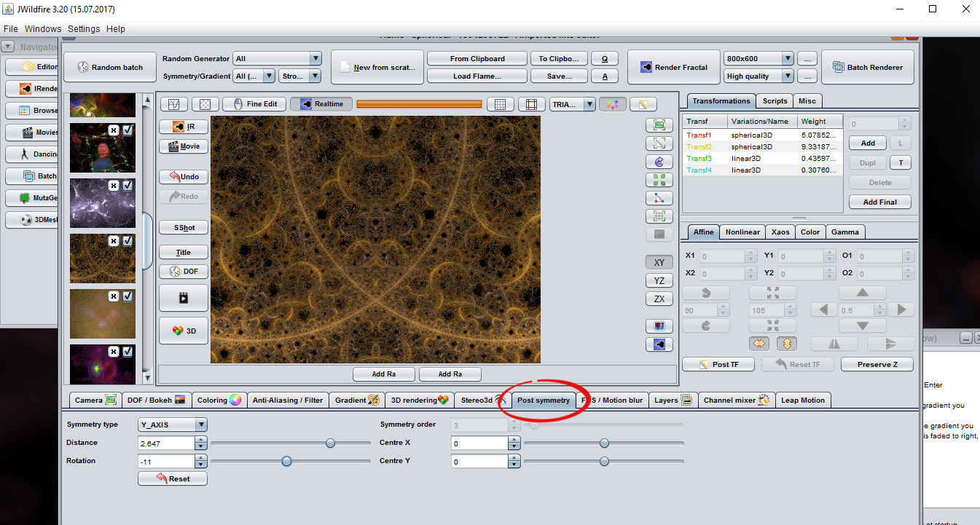This screenshot has height=525, width=980.
Task: Open the Xaos tab
Action: coord(780,232)
